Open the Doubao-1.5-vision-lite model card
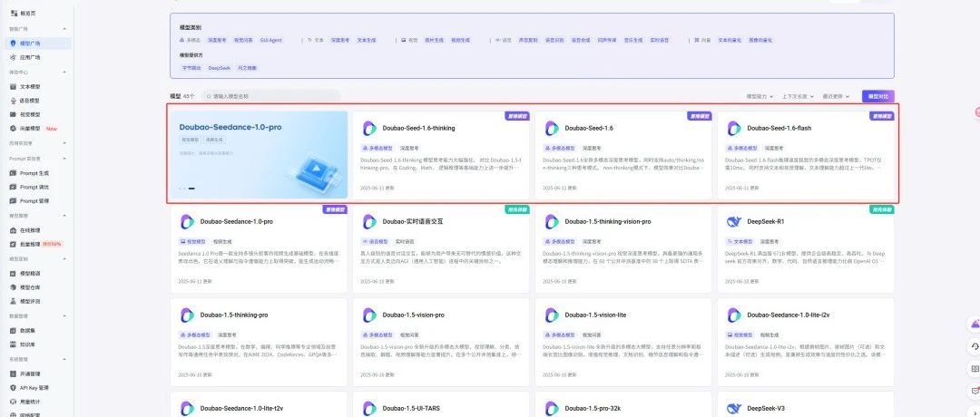The width and height of the screenshot is (980, 417). click(x=623, y=342)
